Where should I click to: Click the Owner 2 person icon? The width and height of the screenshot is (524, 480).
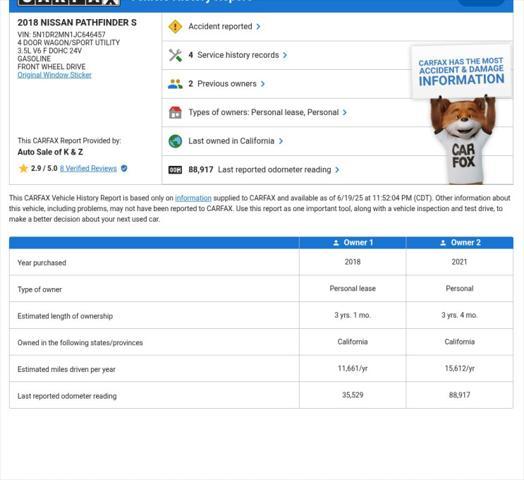pos(443,243)
